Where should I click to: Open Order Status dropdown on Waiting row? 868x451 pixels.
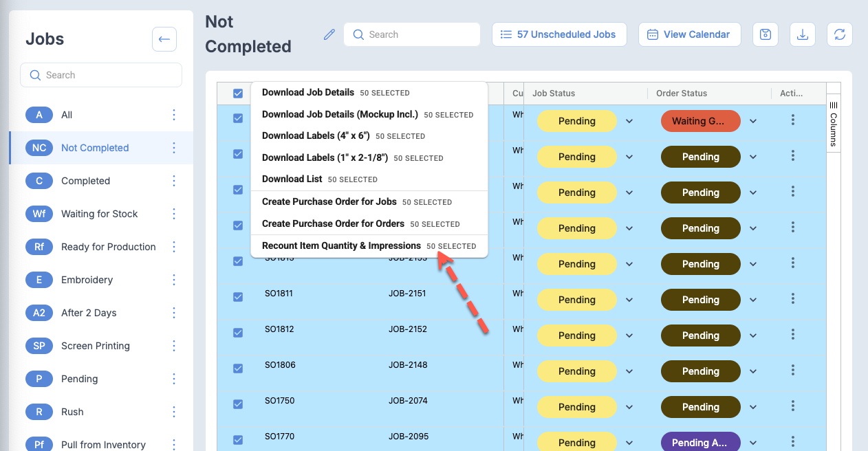pos(753,121)
